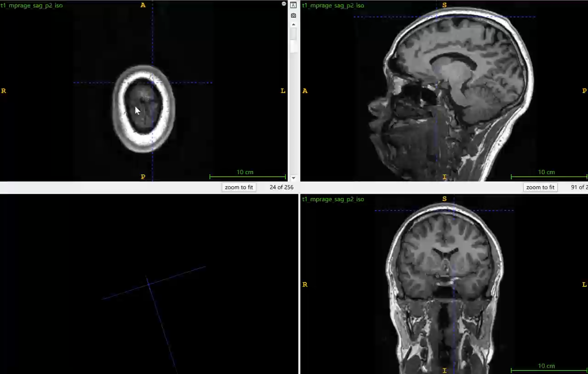Viewport: 588px width, 374px height.
Task: Toggle the axial view layout icon
Action: coord(294,5)
